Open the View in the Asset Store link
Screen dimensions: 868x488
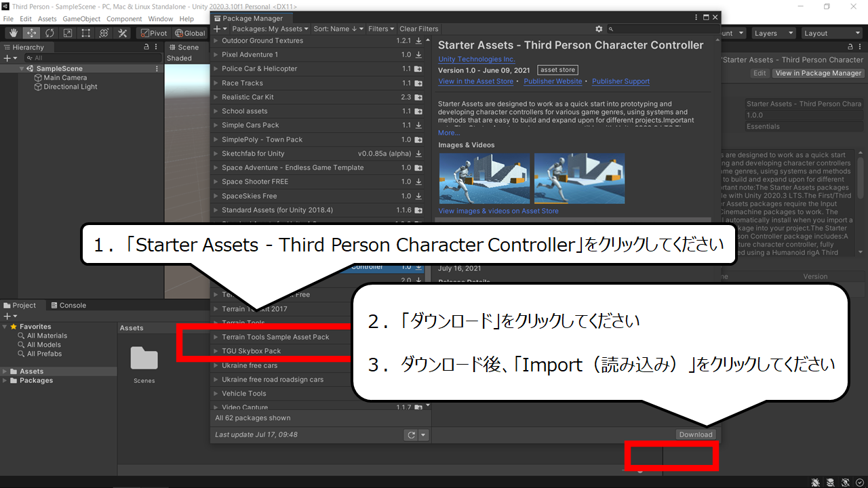476,81
